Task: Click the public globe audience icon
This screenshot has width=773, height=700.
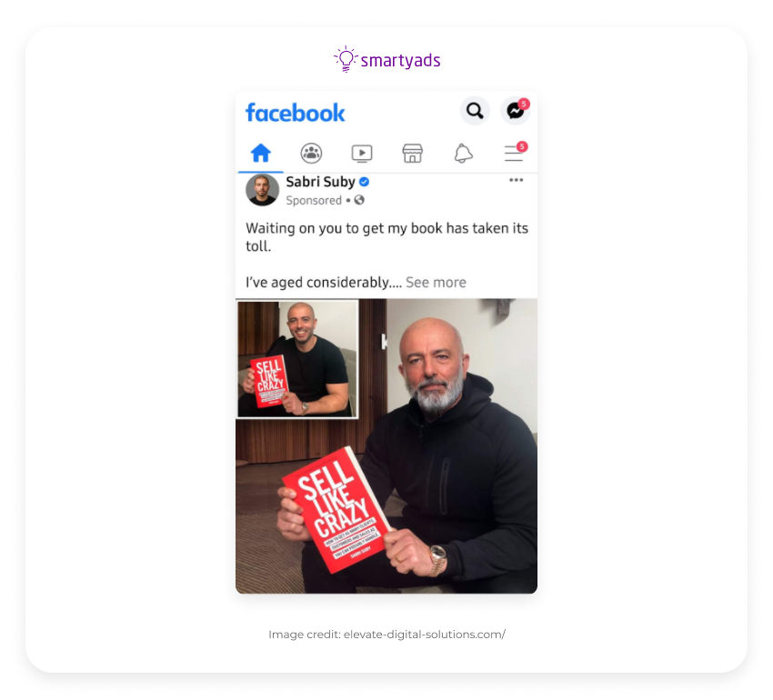Action: point(359,200)
